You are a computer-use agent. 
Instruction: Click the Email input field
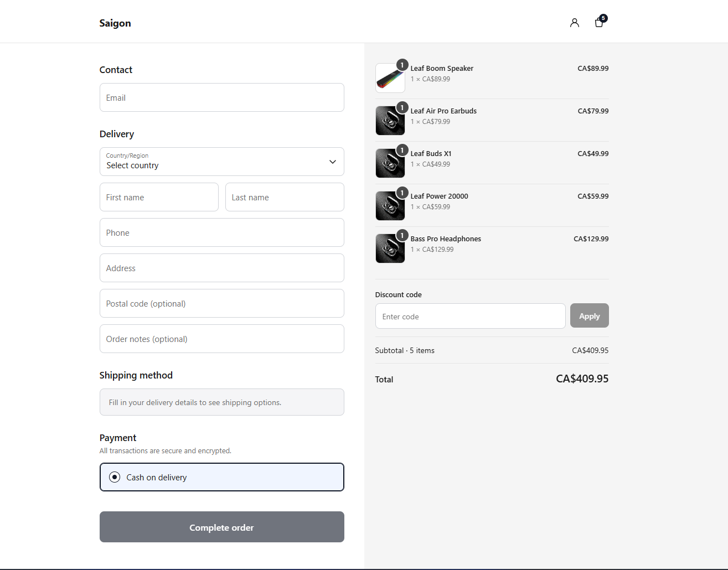221,97
